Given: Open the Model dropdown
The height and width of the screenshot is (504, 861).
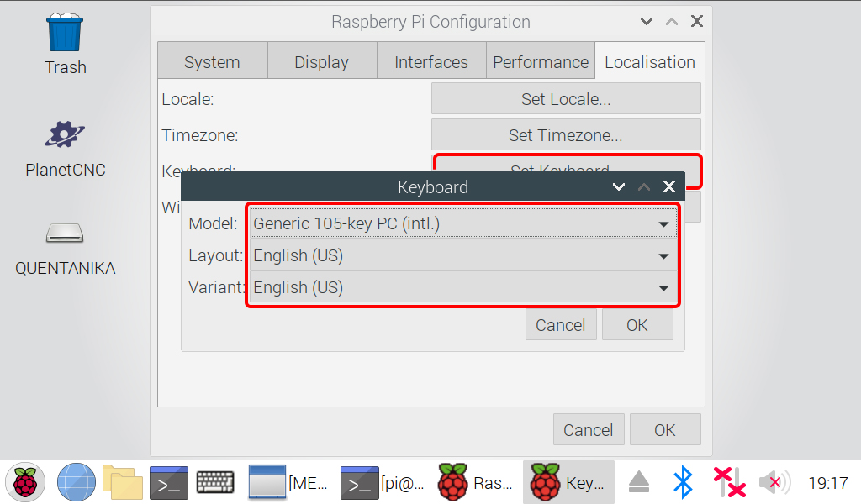Looking at the screenshot, I should coord(463,223).
